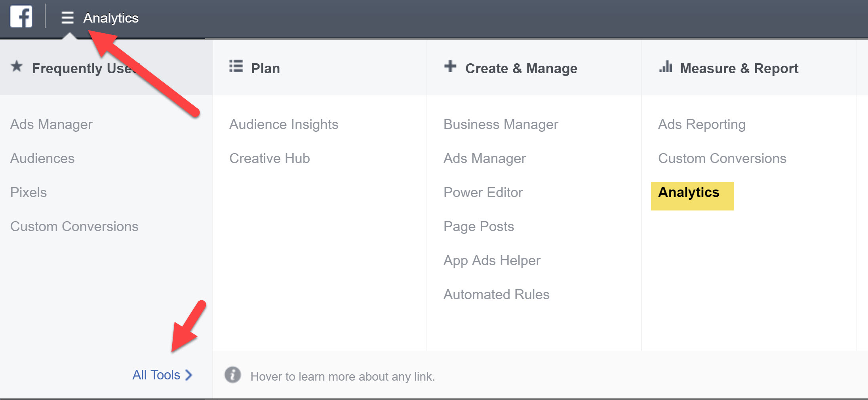Click the bar chart icon by Measure & Report
Image resolution: width=868 pixels, height=400 pixels.
pos(666,66)
